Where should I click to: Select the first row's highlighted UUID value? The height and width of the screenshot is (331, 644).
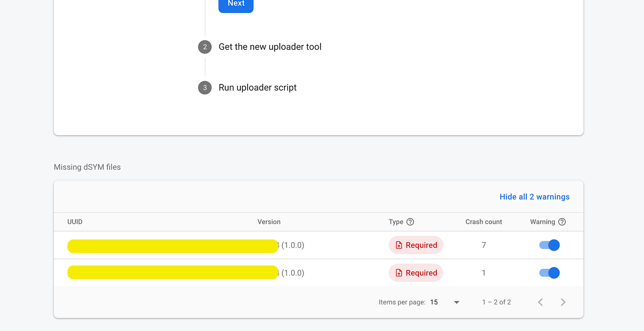[x=173, y=246]
